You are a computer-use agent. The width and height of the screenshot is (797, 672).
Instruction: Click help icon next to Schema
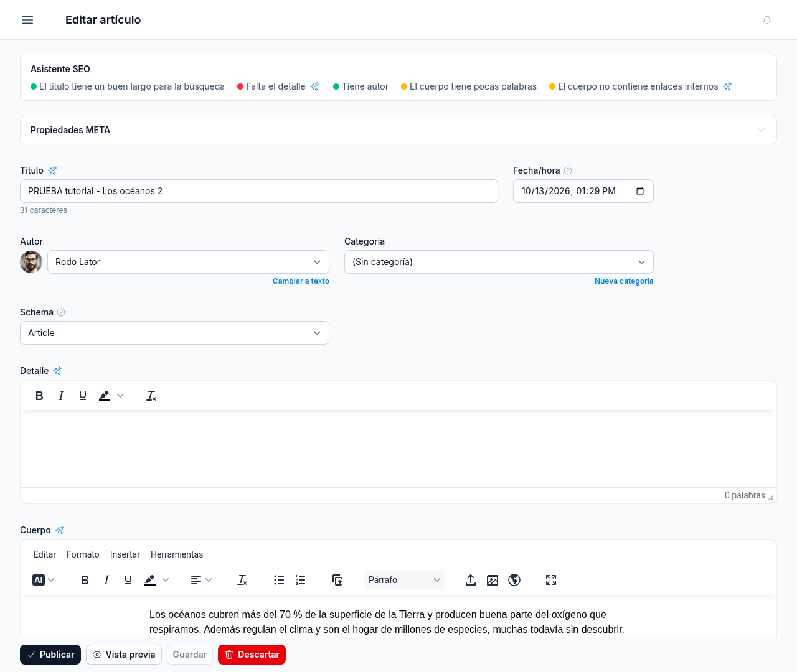coord(61,312)
